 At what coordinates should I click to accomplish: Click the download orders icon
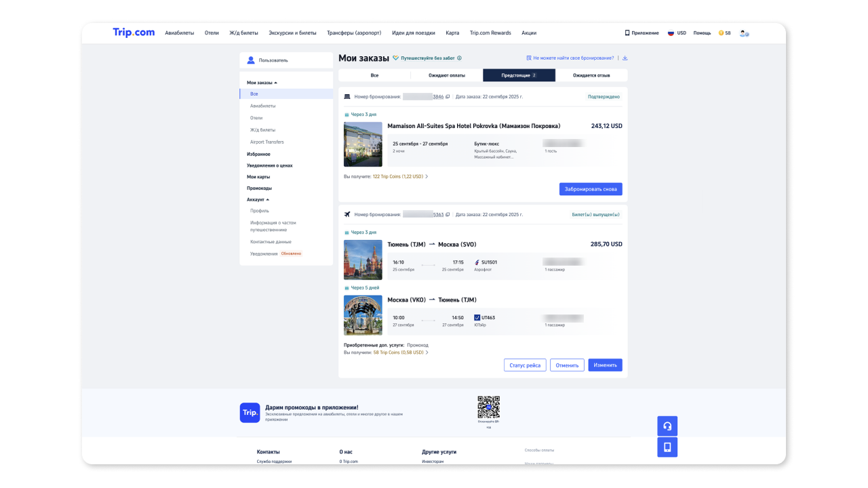tap(625, 58)
